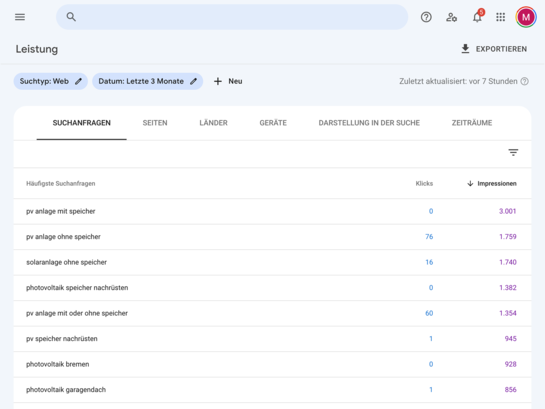This screenshot has height=409, width=545.
Task: Click impressions value 1.740
Action: coord(508,262)
